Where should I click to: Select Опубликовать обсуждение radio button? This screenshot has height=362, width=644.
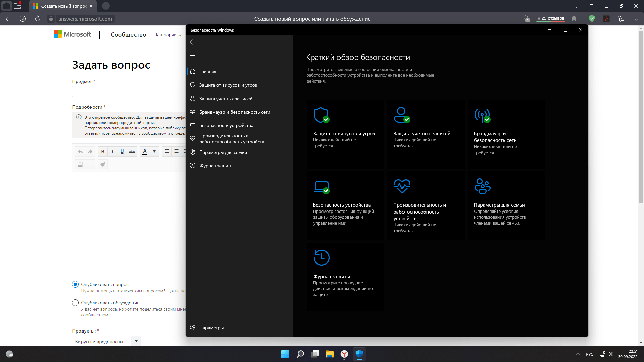coord(75,303)
